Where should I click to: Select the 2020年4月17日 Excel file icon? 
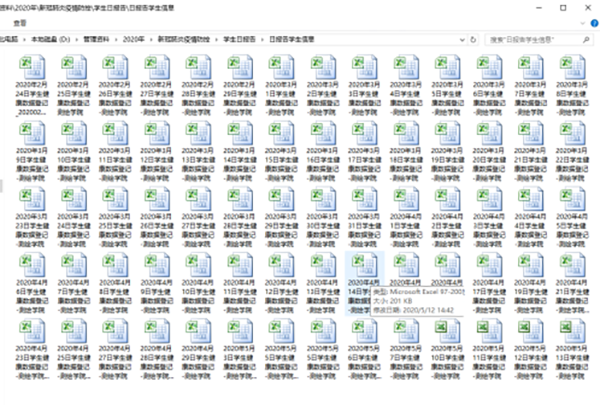[x=489, y=265]
